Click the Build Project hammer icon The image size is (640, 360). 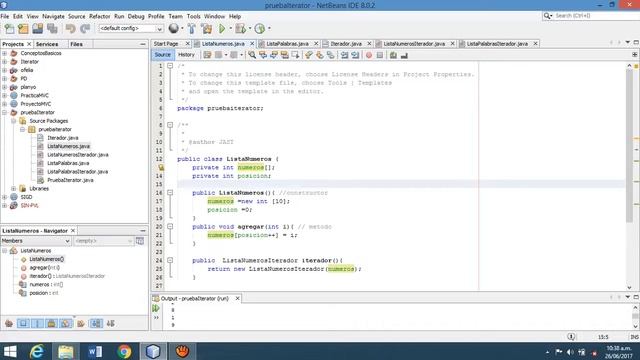tap(191, 29)
